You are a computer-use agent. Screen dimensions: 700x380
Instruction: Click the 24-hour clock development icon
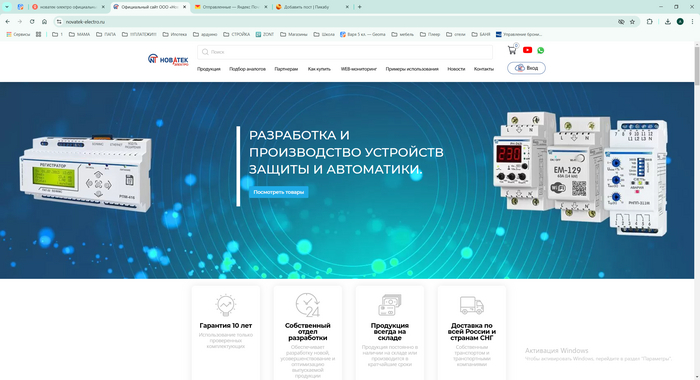point(308,305)
